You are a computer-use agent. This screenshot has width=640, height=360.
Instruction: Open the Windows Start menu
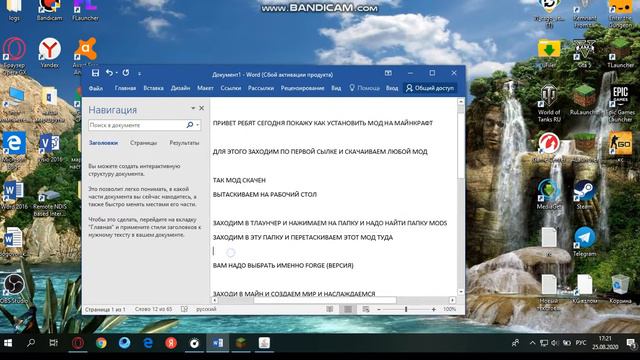[x=8, y=343]
